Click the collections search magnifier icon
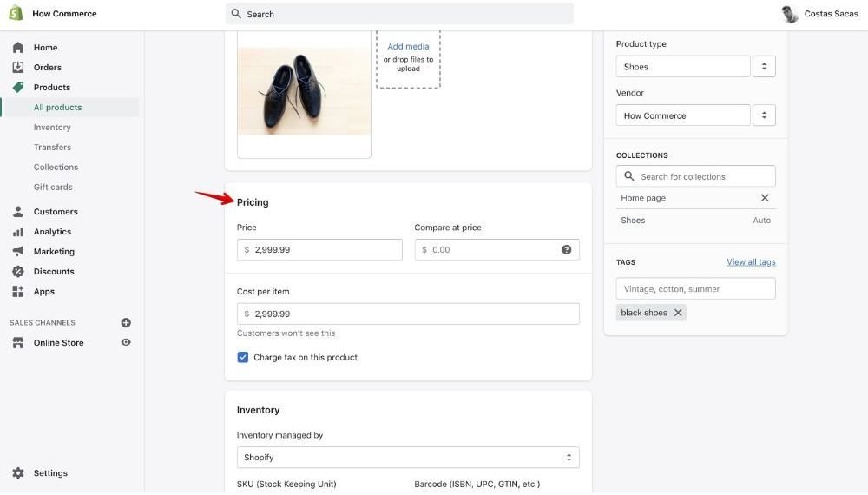 click(628, 176)
